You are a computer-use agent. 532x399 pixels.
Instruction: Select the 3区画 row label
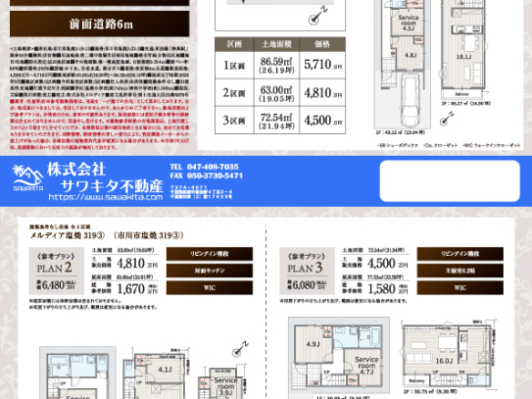click(x=234, y=120)
